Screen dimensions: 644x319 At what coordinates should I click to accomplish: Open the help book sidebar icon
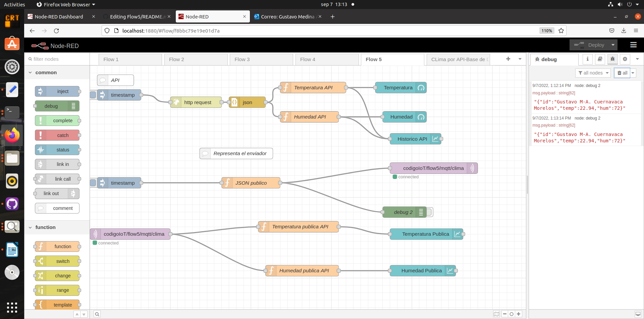pyautogui.click(x=600, y=59)
